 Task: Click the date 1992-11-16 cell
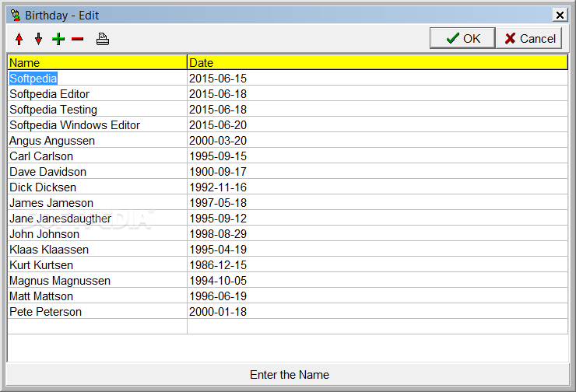378,187
